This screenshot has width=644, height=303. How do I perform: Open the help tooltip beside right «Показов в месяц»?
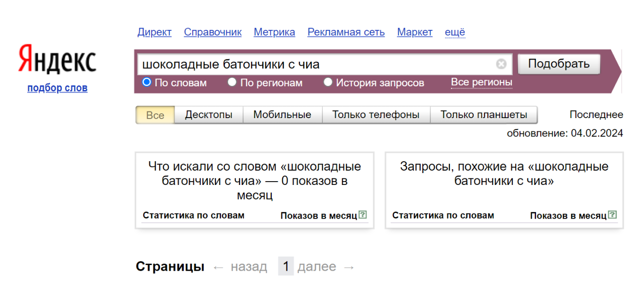click(x=613, y=214)
